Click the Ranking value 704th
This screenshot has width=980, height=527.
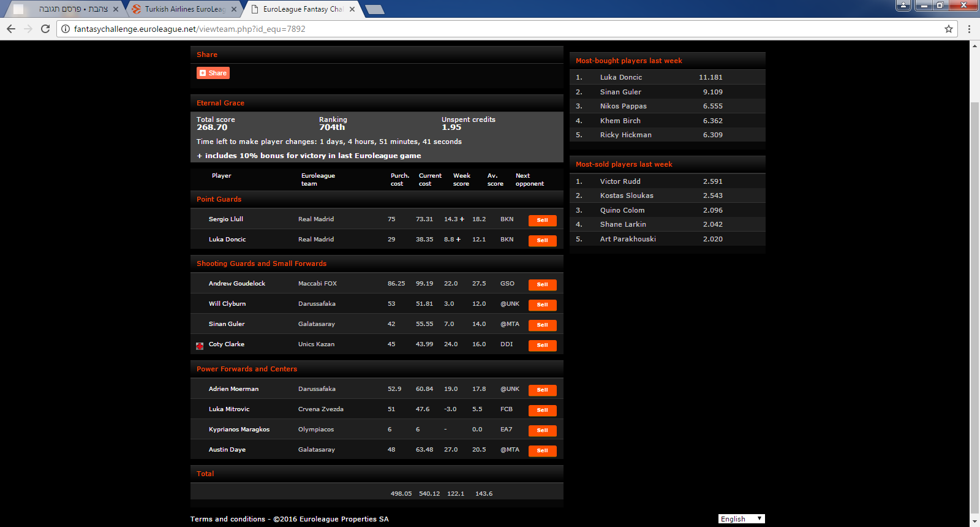(332, 127)
